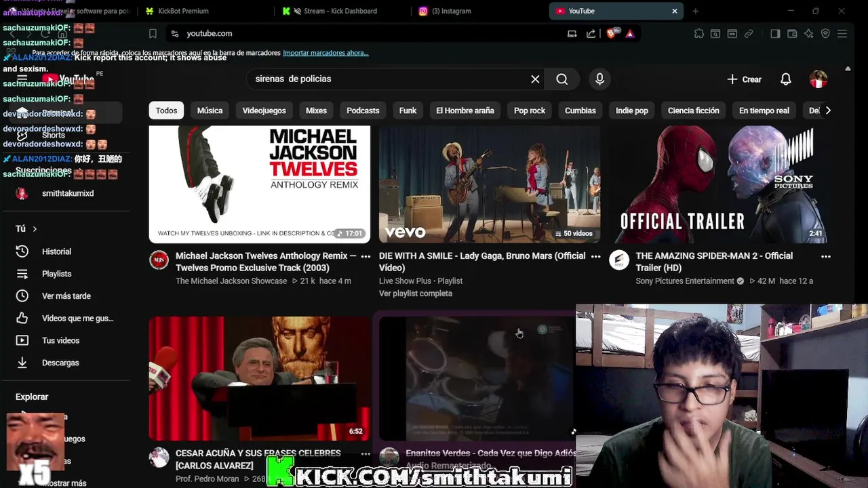This screenshot has width=868, height=488.
Task: Activate voice search microphone icon
Action: (599, 79)
